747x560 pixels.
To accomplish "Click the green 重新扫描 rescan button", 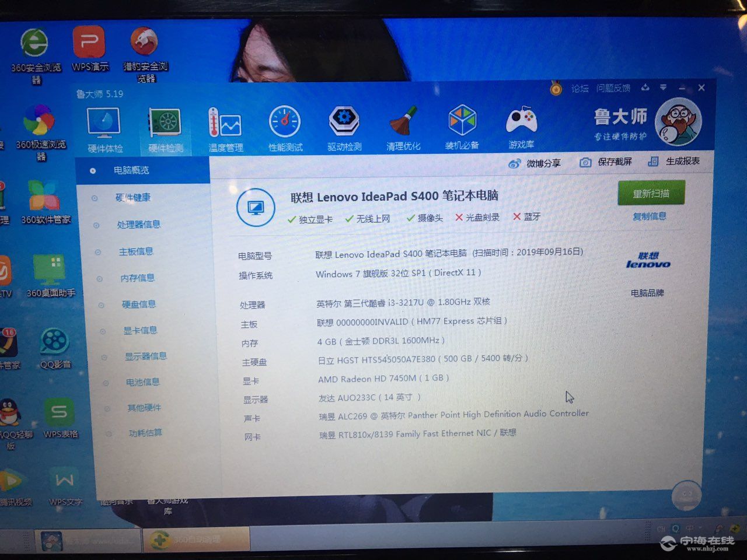I will click(x=651, y=194).
